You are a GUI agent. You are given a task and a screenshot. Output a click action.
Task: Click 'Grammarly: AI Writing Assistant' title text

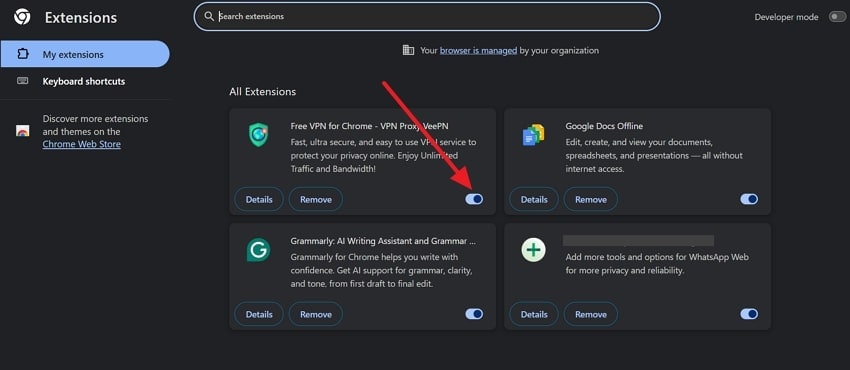tap(383, 241)
